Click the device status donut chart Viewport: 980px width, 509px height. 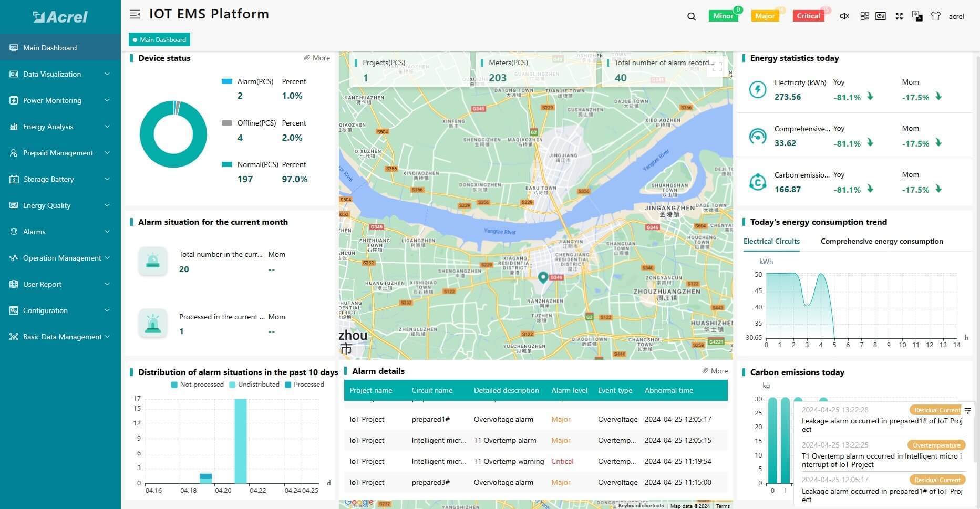pyautogui.click(x=173, y=134)
